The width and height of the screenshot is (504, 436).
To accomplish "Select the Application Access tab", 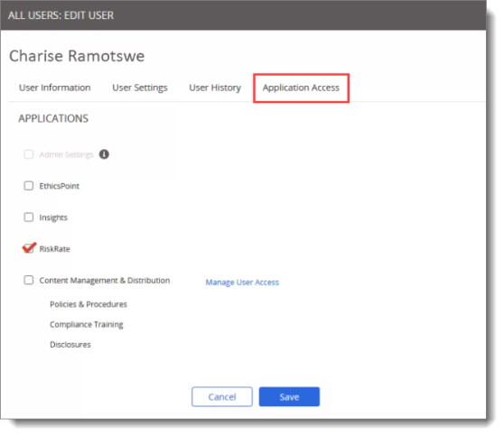I will 301,88.
